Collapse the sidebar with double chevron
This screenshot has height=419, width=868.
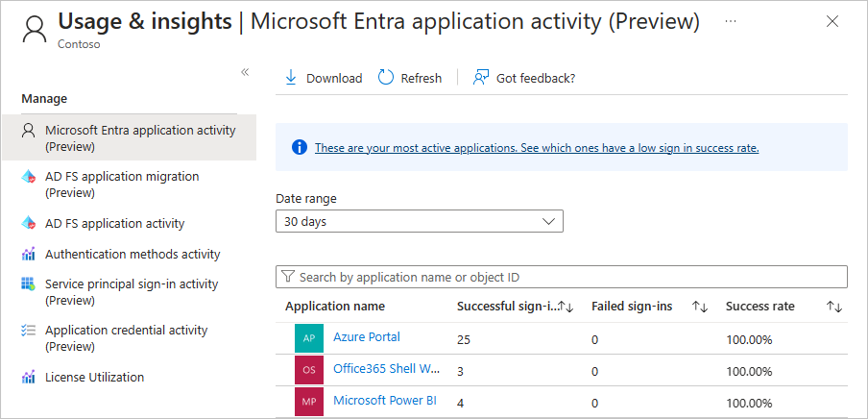[245, 72]
